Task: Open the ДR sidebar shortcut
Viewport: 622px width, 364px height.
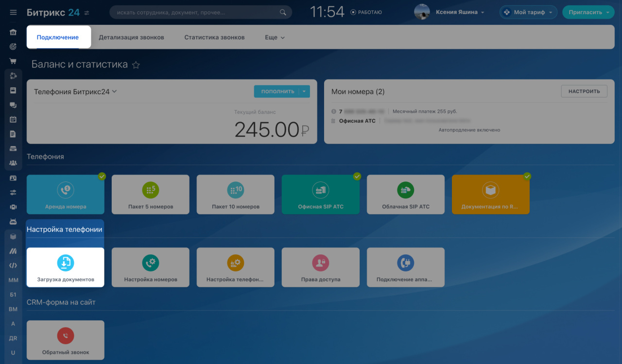Action: click(13, 338)
